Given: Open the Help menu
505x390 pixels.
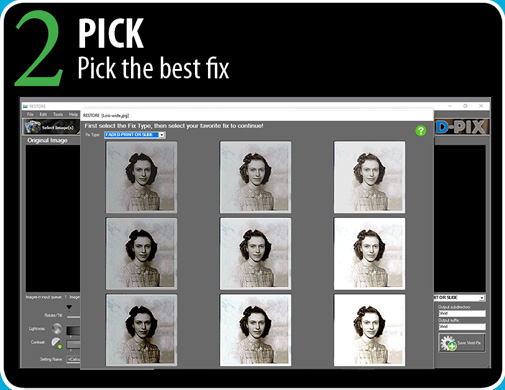Looking at the screenshot, I should tap(73, 114).
